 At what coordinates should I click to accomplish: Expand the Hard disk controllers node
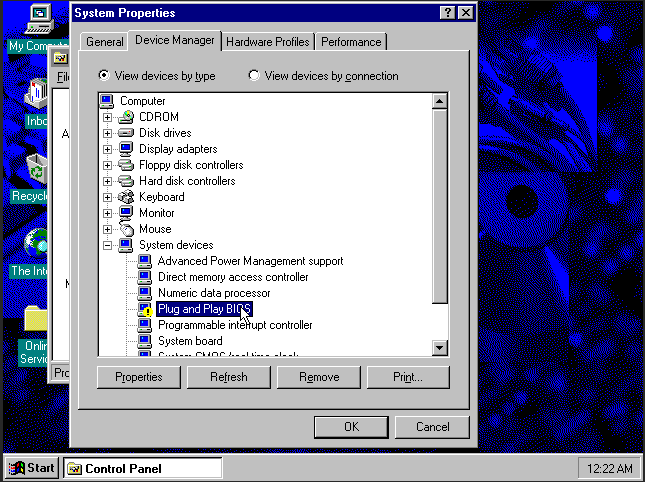pyautogui.click(x=108, y=181)
